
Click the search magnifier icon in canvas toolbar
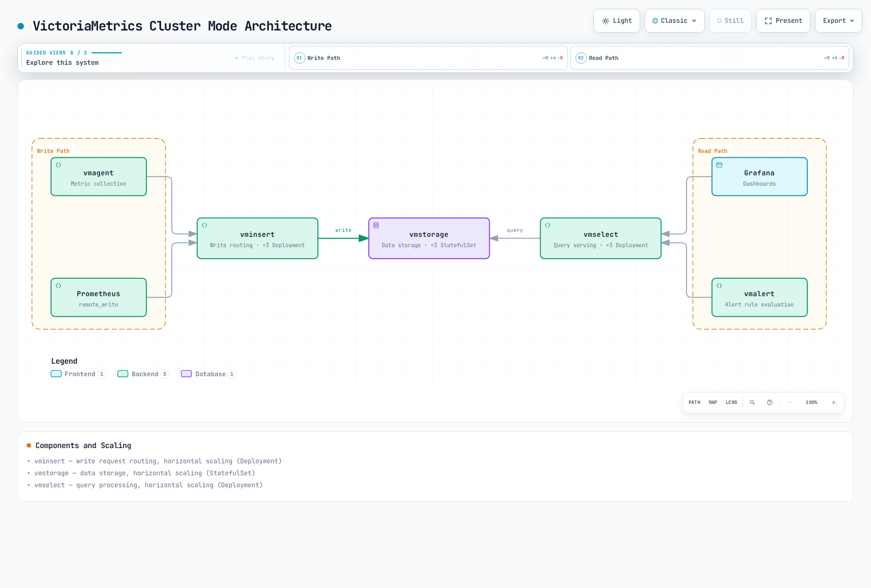pyautogui.click(x=752, y=402)
